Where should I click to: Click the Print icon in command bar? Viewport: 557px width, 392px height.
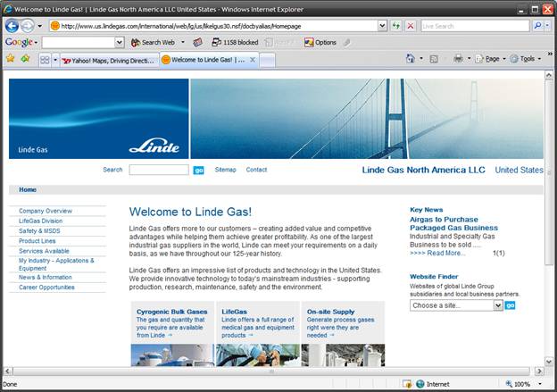click(x=458, y=59)
